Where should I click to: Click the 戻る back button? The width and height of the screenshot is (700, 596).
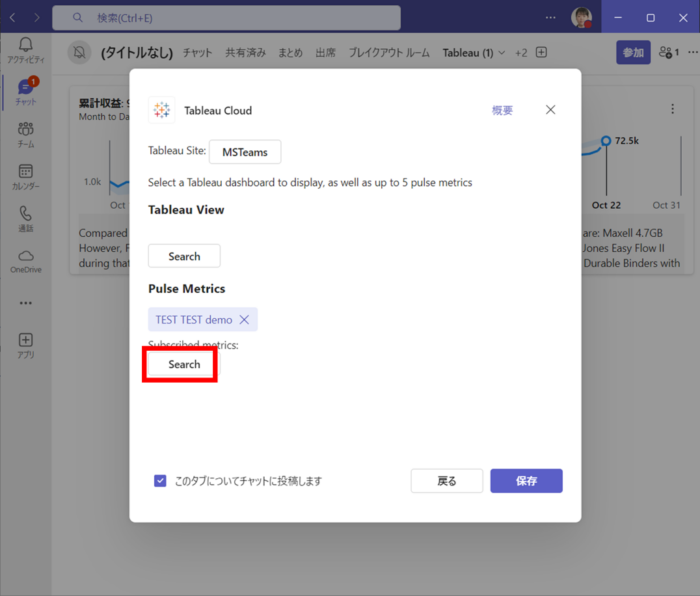coord(447,481)
